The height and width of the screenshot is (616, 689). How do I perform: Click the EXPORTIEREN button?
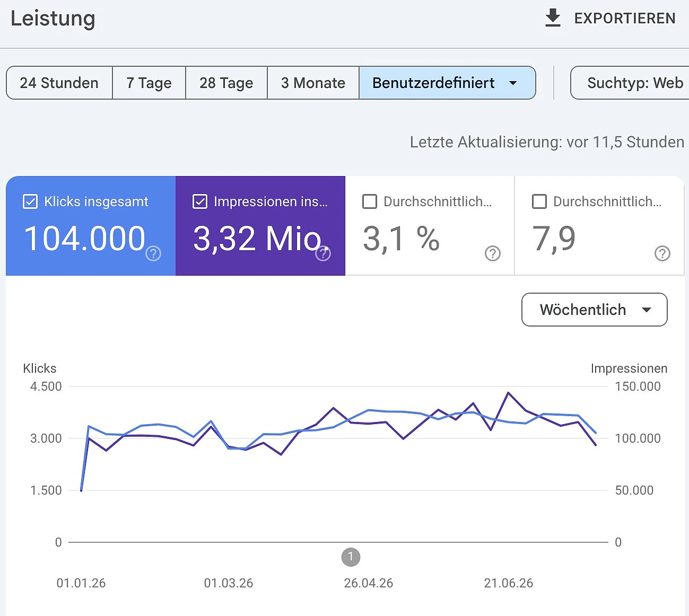(610, 18)
